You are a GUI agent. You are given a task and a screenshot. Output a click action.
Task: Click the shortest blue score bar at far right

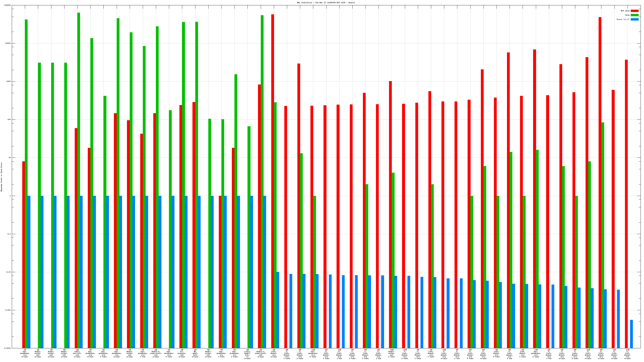(x=631, y=334)
